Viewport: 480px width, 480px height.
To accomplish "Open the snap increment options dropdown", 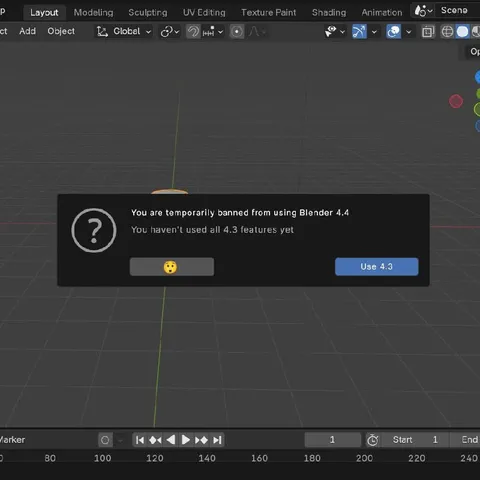I will click(213, 32).
